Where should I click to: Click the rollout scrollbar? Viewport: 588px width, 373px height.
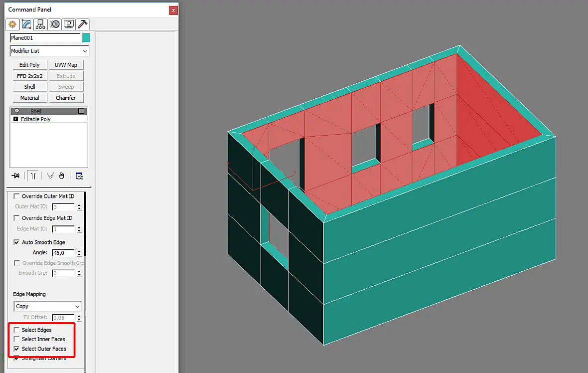tap(85, 223)
